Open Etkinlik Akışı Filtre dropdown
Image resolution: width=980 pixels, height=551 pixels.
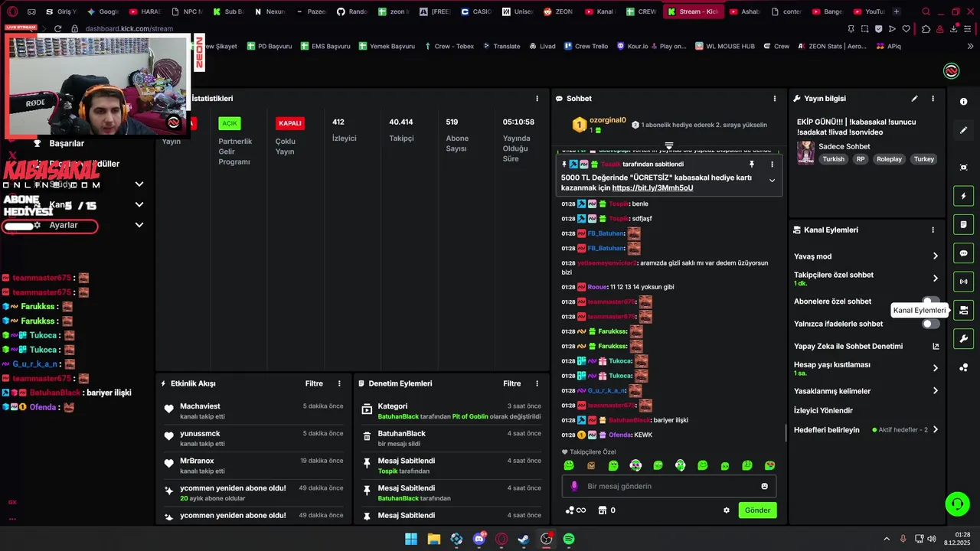pos(314,383)
